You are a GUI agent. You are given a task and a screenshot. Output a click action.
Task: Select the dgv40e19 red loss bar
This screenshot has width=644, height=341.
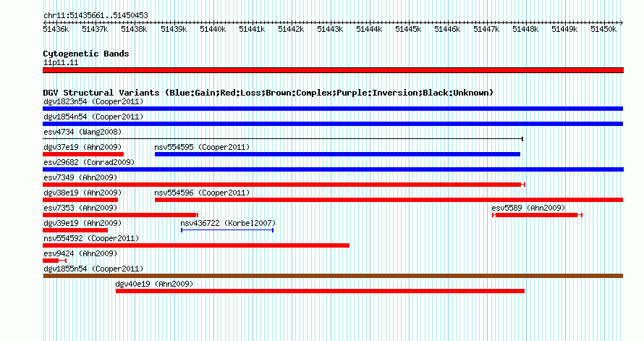[x=320, y=291]
